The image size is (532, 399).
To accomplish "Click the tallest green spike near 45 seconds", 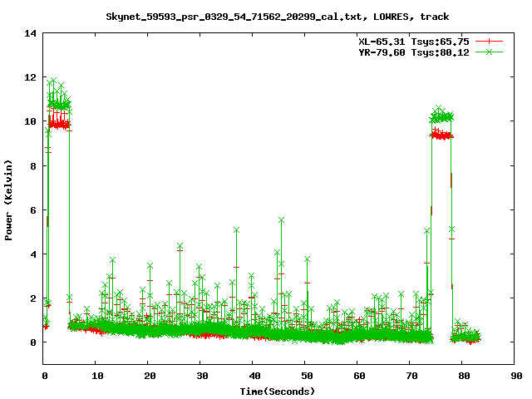I will point(281,220).
